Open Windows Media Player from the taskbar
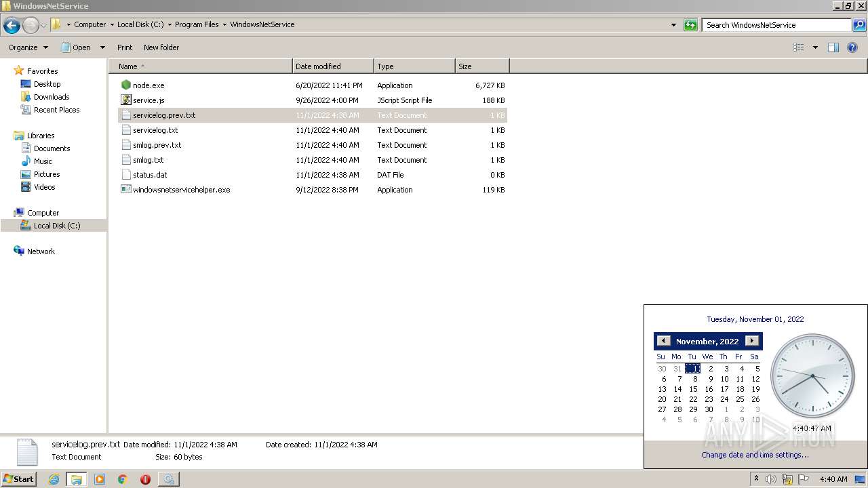Image resolution: width=868 pixels, height=488 pixels. (100, 479)
